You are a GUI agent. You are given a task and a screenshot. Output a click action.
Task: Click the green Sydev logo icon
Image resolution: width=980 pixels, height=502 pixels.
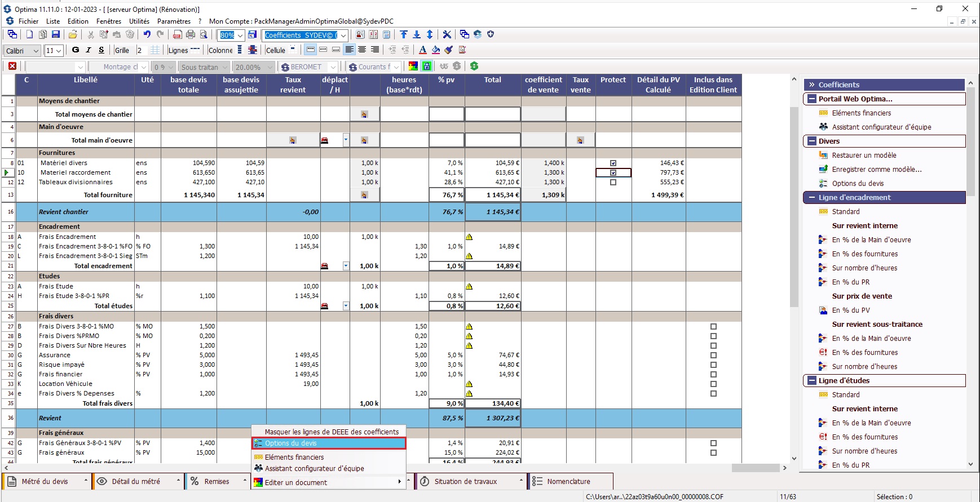pyautogui.click(x=474, y=66)
